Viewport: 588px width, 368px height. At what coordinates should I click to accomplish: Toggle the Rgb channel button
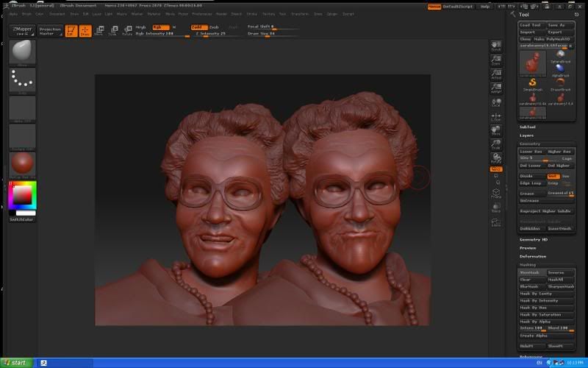(x=160, y=27)
